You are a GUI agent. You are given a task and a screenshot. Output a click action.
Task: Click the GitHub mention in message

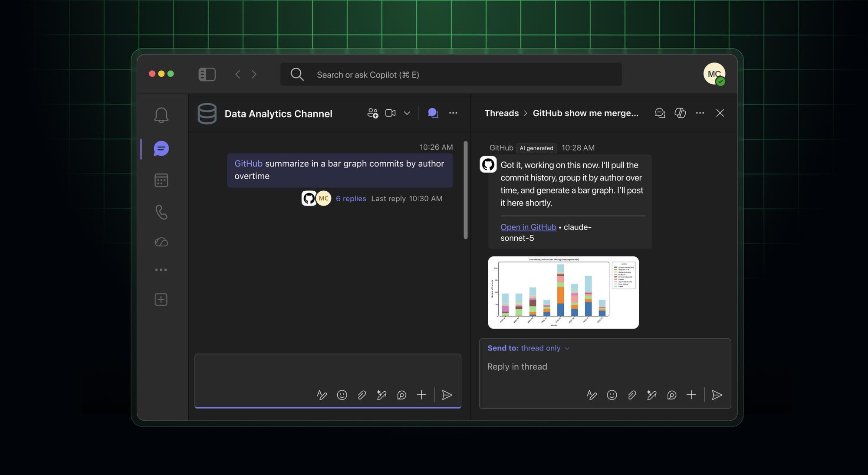click(248, 164)
